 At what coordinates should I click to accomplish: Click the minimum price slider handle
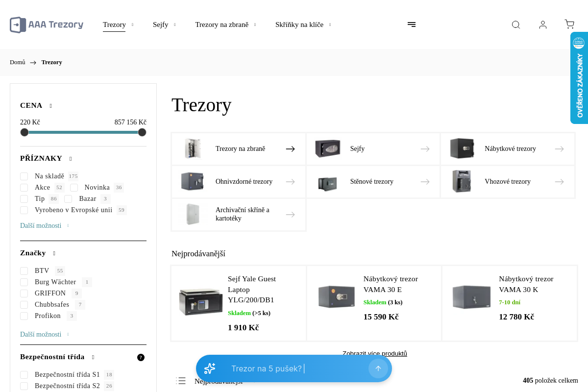click(24, 132)
